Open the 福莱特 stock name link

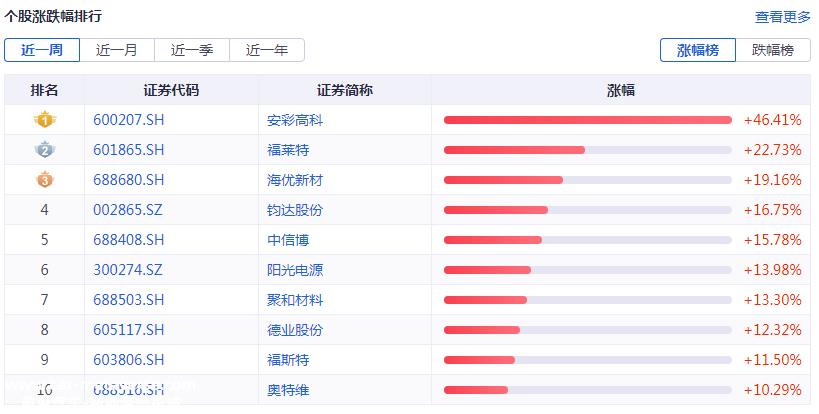click(288, 150)
